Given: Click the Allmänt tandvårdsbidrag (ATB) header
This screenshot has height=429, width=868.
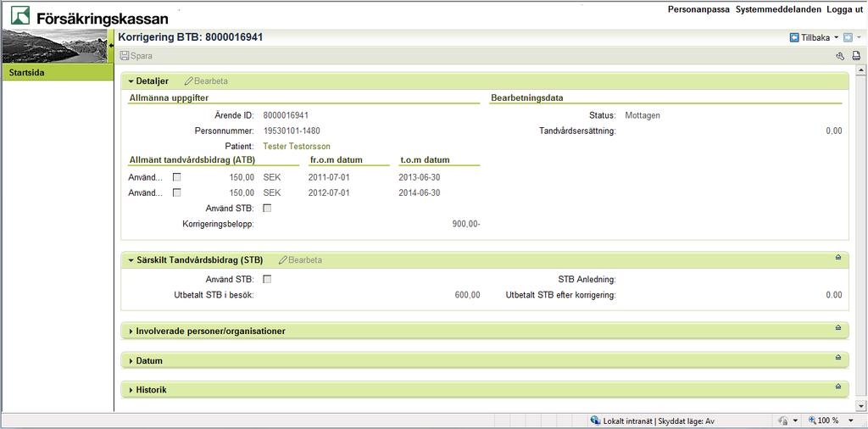Looking at the screenshot, I should coord(192,160).
